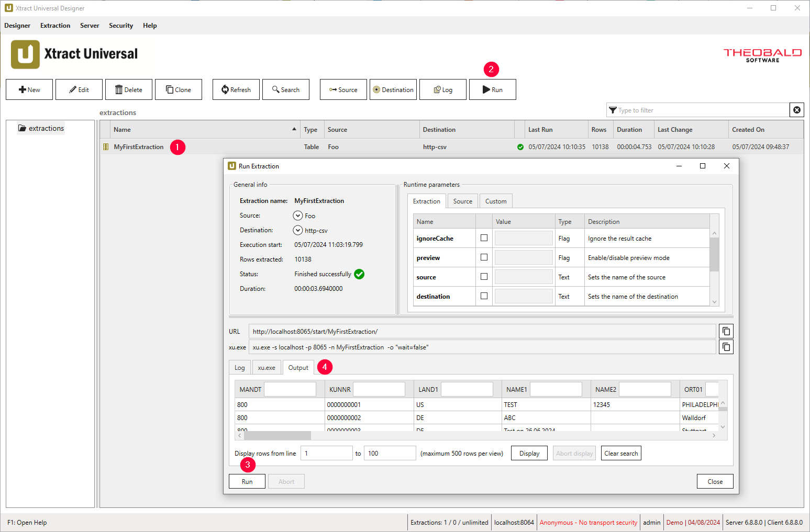Select the MyFirstExtraction row
Image resolution: width=810 pixels, height=532 pixels.
pyautogui.click(x=451, y=147)
